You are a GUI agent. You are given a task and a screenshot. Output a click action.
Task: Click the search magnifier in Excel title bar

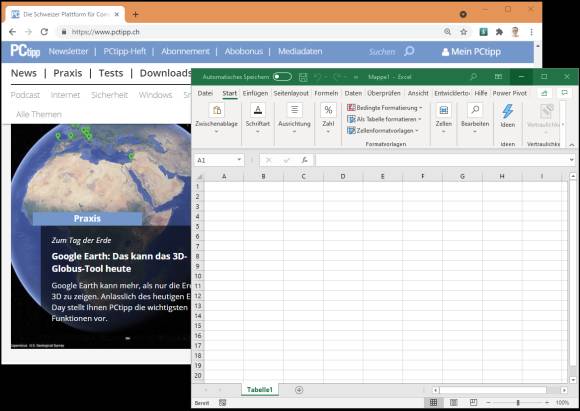click(473, 77)
